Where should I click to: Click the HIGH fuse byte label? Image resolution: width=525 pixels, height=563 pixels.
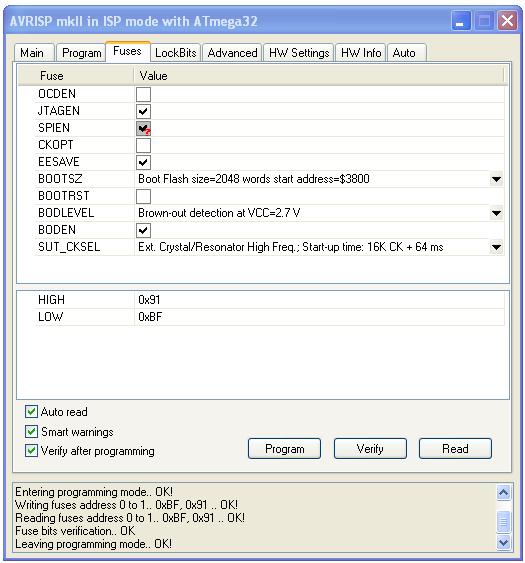51,300
